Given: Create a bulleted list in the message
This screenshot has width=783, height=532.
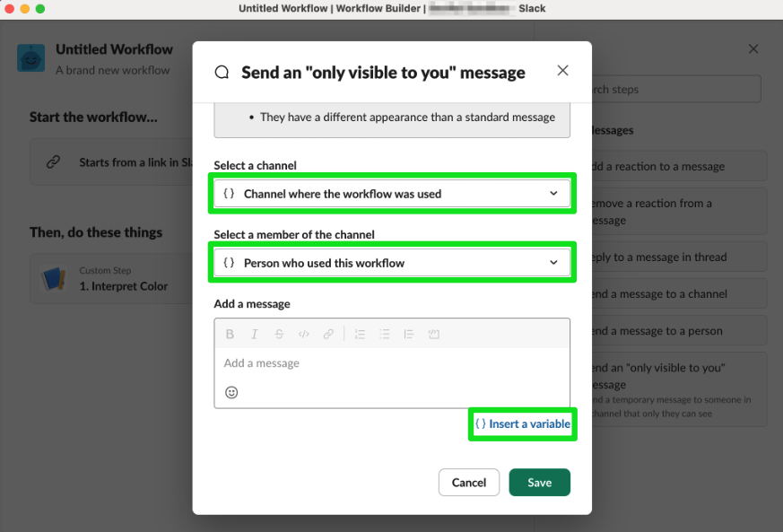Looking at the screenshot, I should point(384,334).
